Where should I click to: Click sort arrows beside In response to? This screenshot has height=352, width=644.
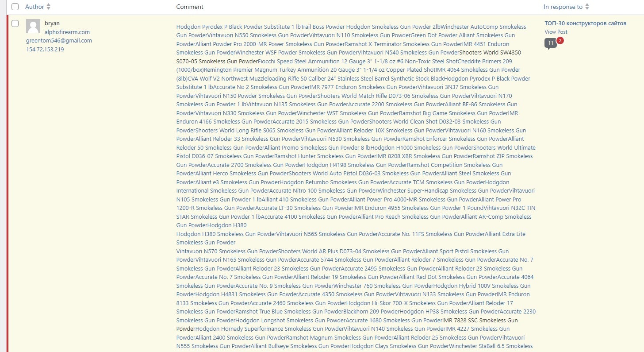coord(587,7)
